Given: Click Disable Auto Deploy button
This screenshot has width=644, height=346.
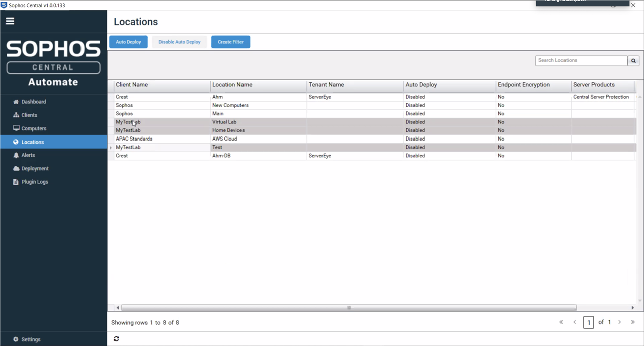Looking at the screenshot, I should 180,42.
